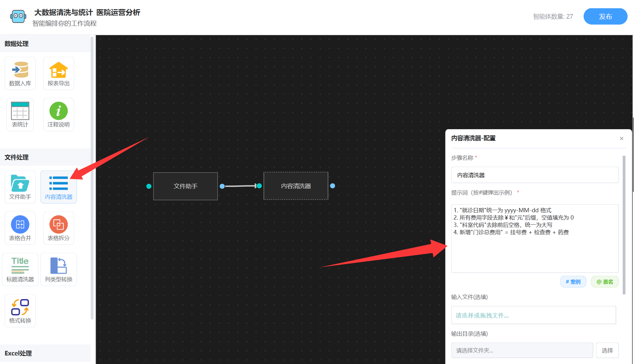This screenshot has width=634, height=364.
Task: Select the 数据入库 database import tool
Action: point(20,74)
